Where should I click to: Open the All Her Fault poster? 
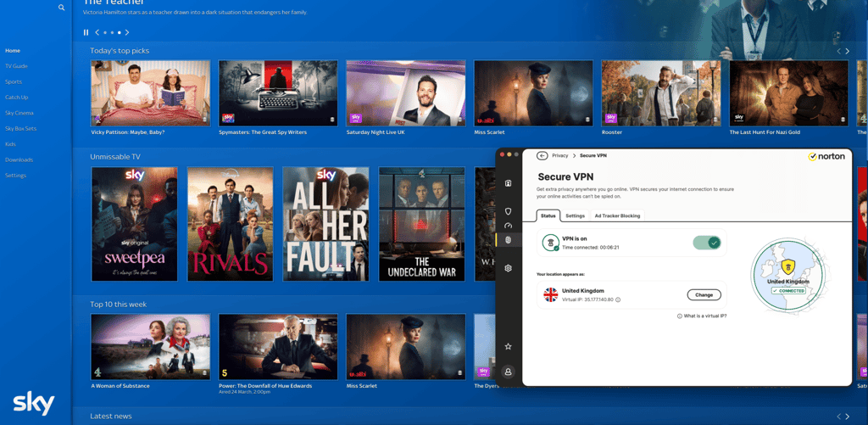(326, 224)
